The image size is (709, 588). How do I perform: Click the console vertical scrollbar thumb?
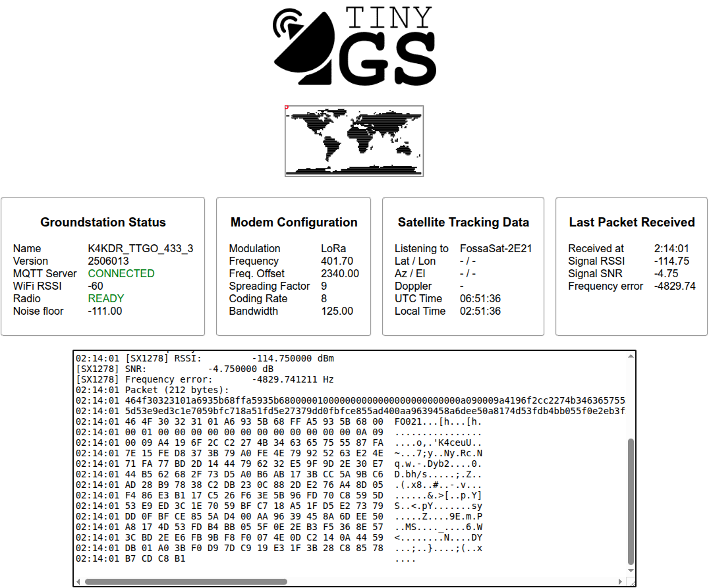point(631,502)
